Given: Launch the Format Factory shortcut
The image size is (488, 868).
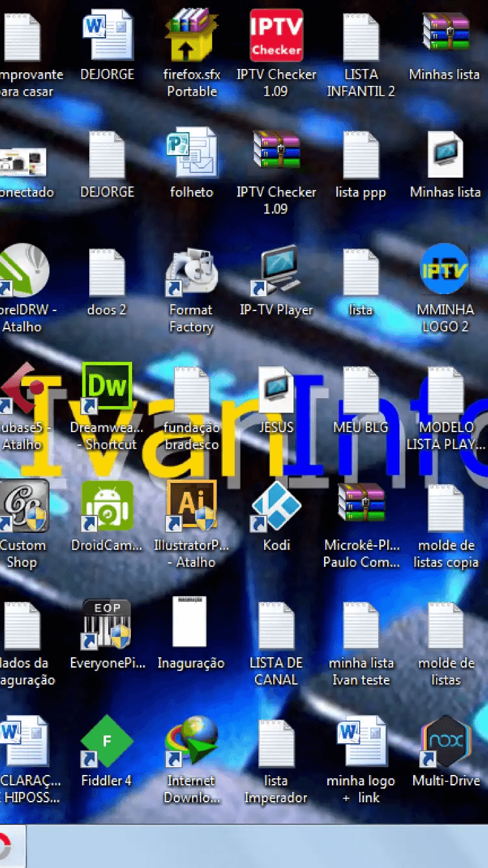Looking at the screenshot, I should (x=192, y=272).
